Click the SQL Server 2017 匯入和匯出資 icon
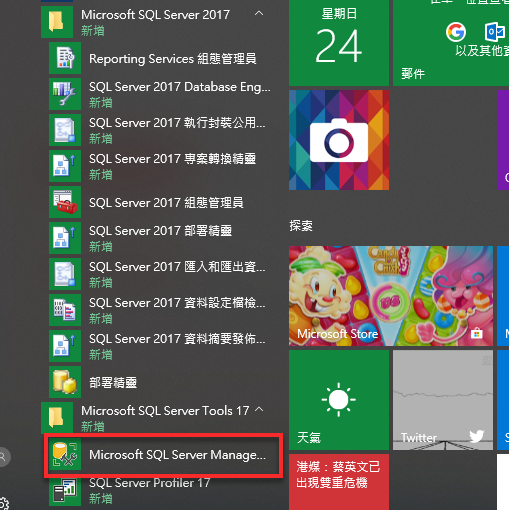 (65, 274)
